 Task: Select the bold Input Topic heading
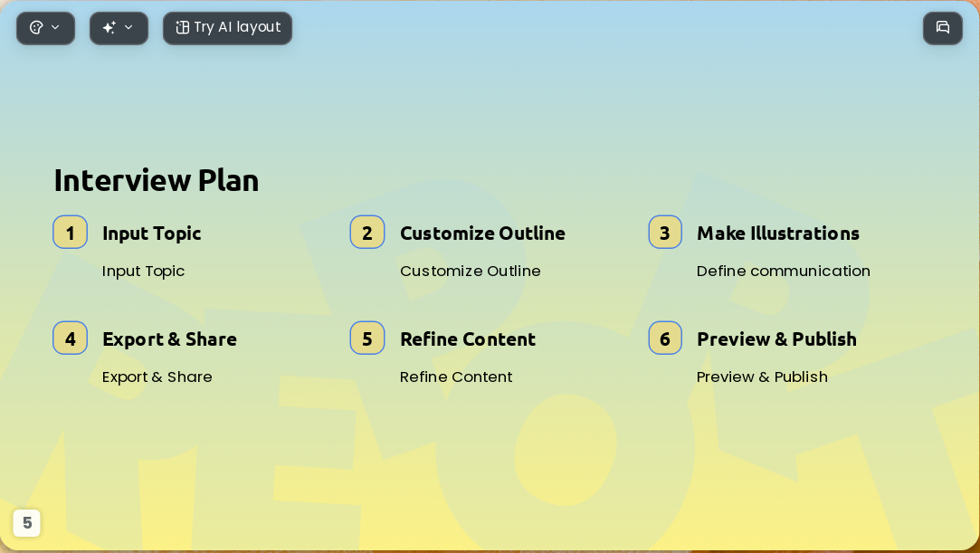(152, 234)
